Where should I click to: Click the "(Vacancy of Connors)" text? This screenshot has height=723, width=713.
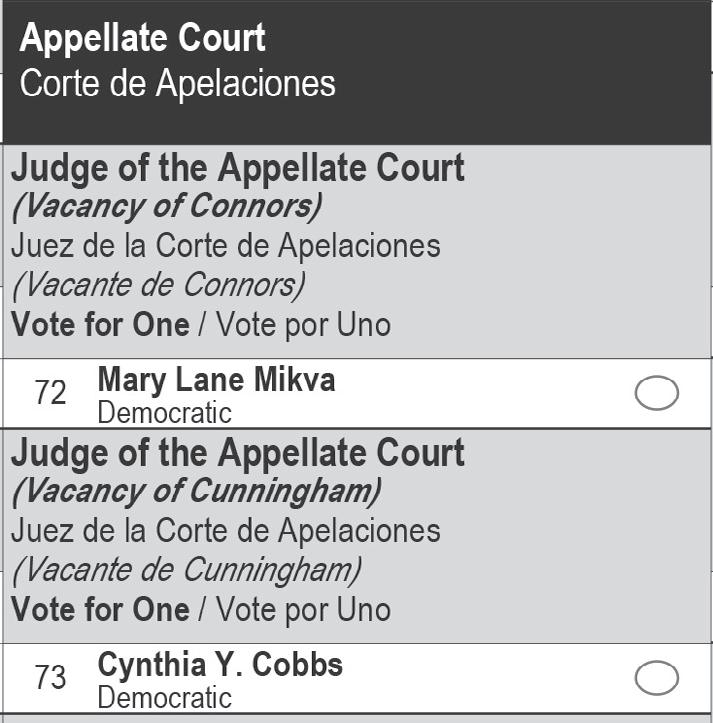[x=166, y=207]
